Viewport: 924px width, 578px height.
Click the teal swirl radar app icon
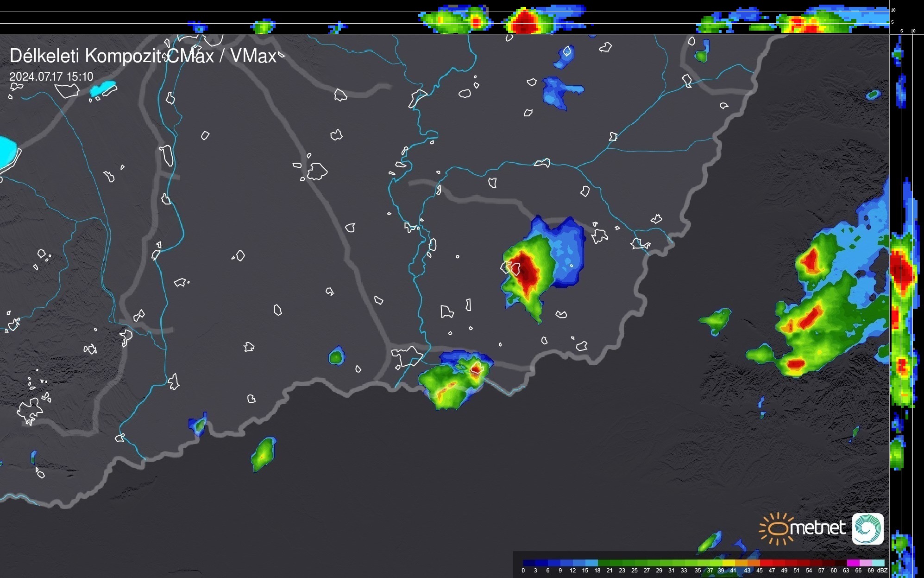(867, 528)
